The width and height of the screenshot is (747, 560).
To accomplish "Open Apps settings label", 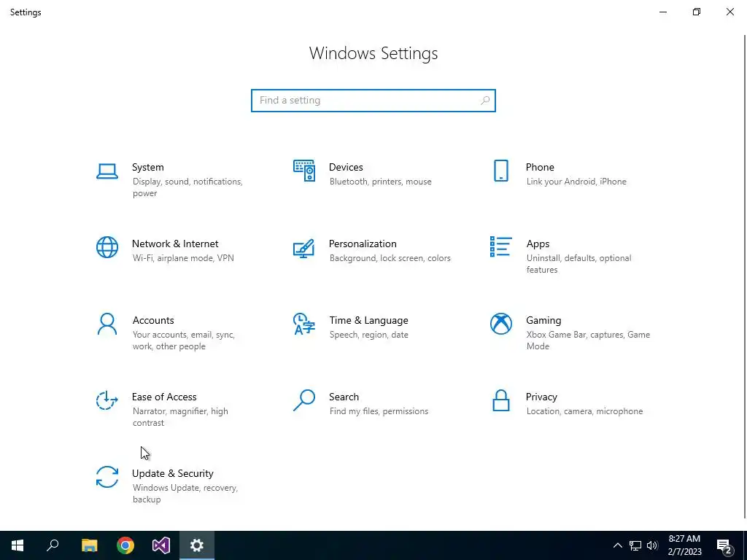I will [x=538, y=244].
